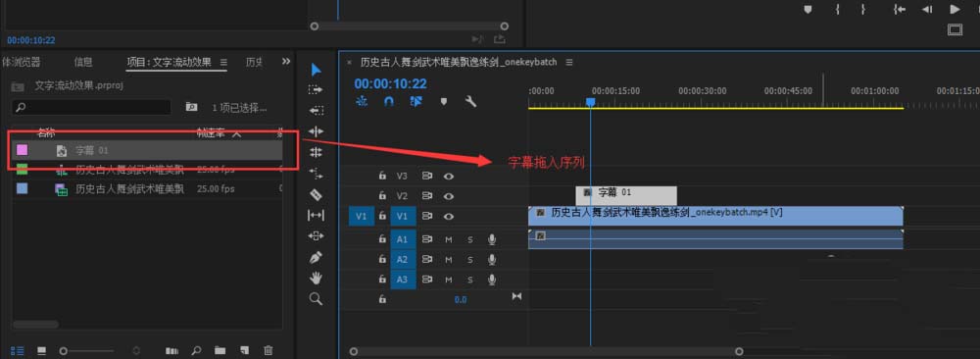The width and height of the screenshot is (980, 359).
Task: Select 字幕 01 in project panel
Action: (x=148, y=150)
